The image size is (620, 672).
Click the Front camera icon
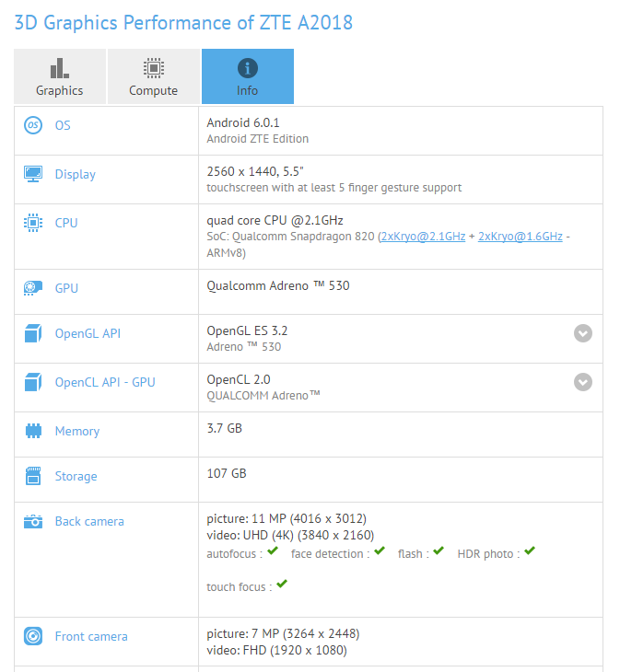(x=33, y=636)
